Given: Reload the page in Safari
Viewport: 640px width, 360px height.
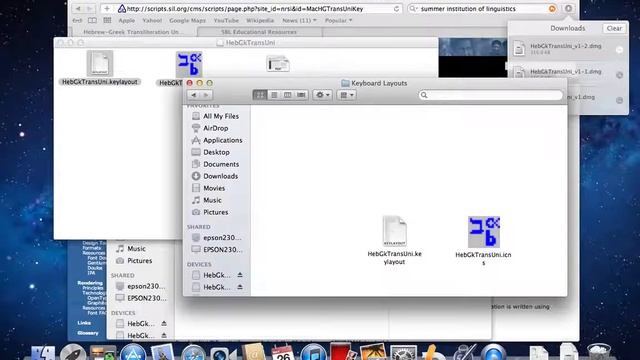Looking at the screenshot, I should (396, 9).
